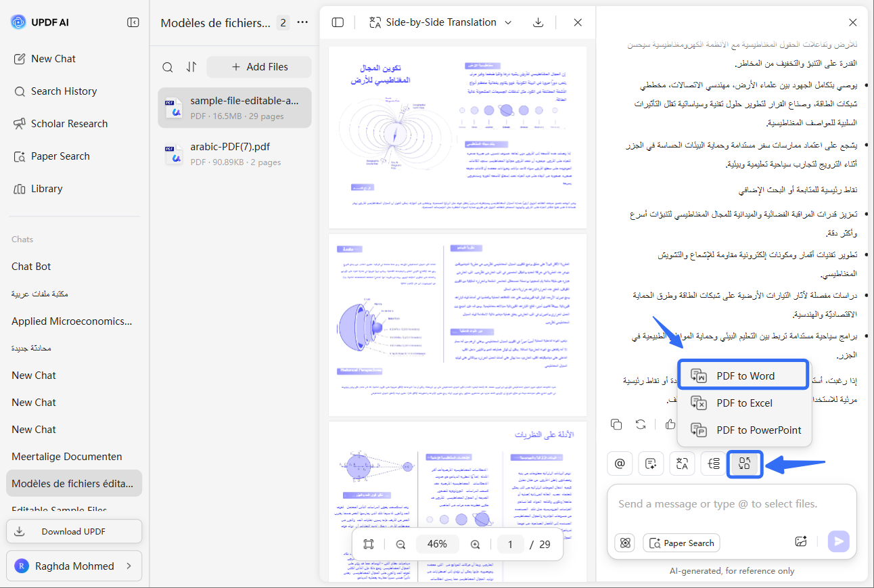
Task: Select the Modèles de fichiers édita... chat
Action: pos(74,483)
